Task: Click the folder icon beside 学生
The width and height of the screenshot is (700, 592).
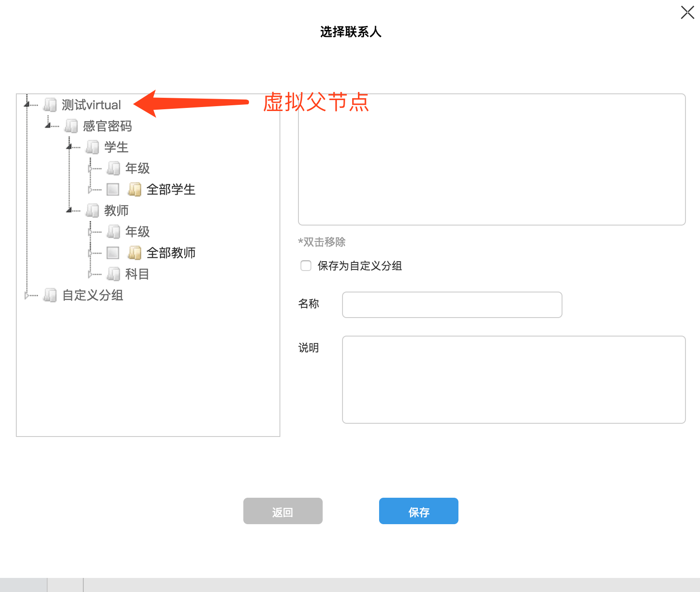Action: [93, 147]
